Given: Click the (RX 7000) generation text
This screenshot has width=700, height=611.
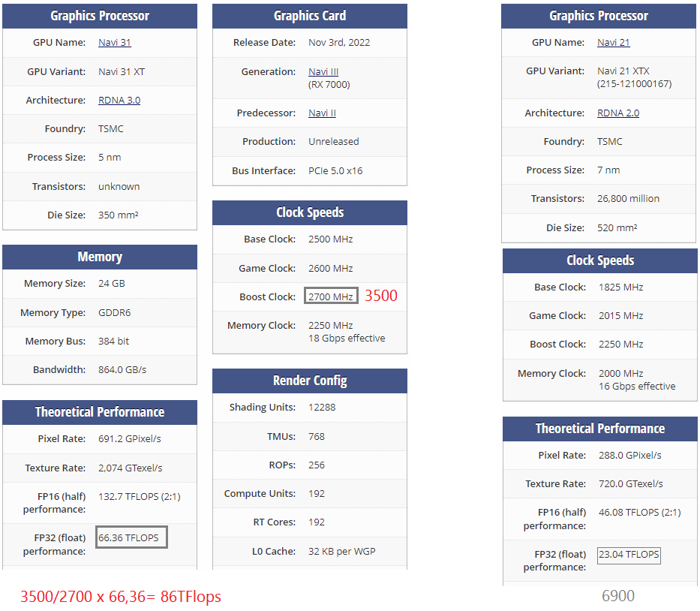Looking at the screenshot, I should (x=329, y=84).
